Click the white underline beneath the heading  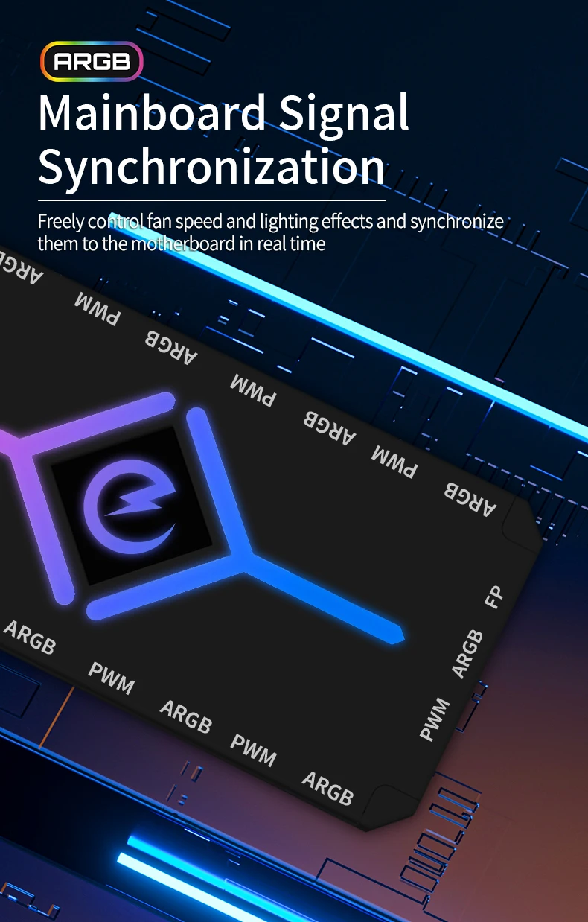[x=211, y=200]
